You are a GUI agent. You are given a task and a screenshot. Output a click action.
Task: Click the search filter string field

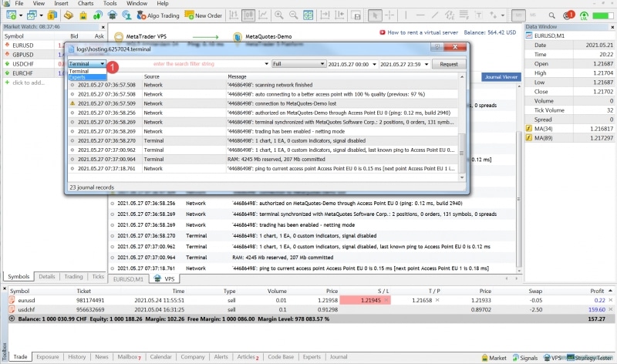184,64
